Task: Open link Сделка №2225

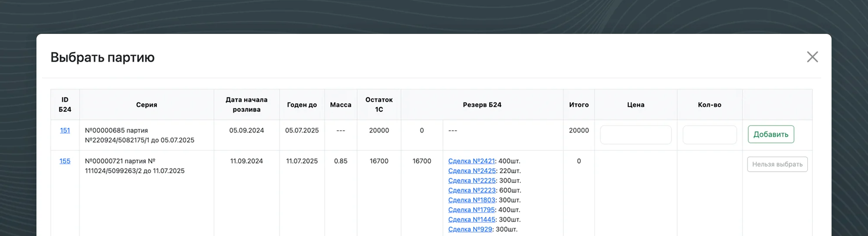Action: (472, 181)
